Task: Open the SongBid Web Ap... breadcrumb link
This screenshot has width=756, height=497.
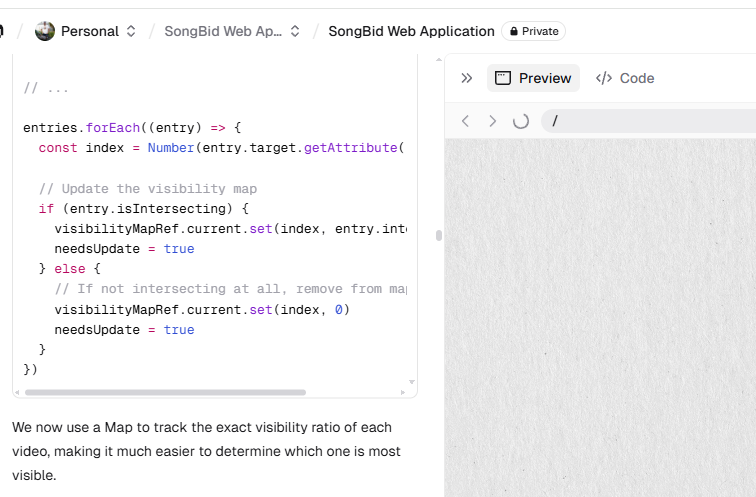Action: tap(223, 31)
